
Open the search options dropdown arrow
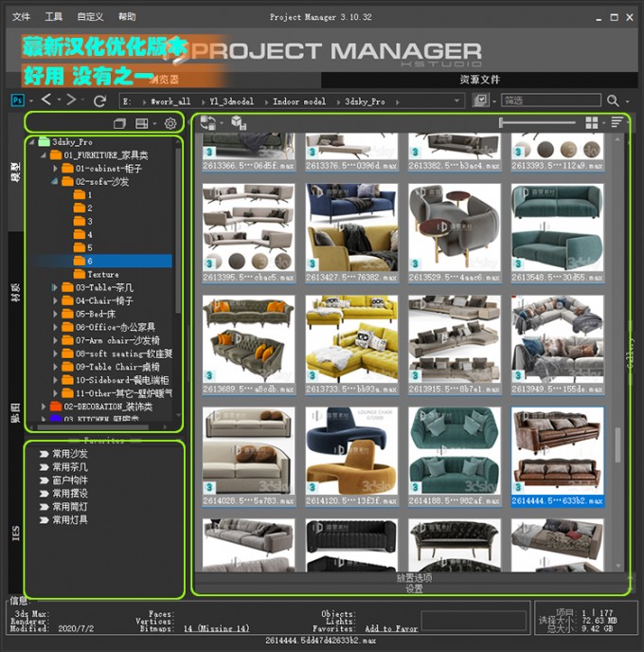627,101
